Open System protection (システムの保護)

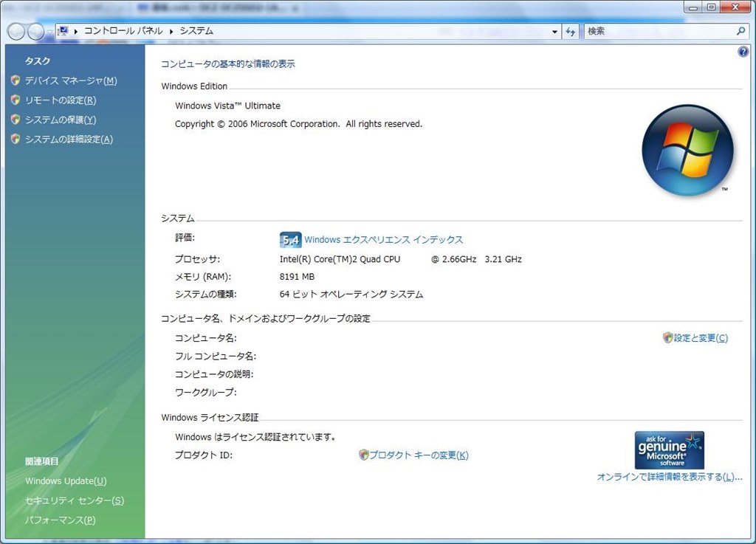pos(61,120)
